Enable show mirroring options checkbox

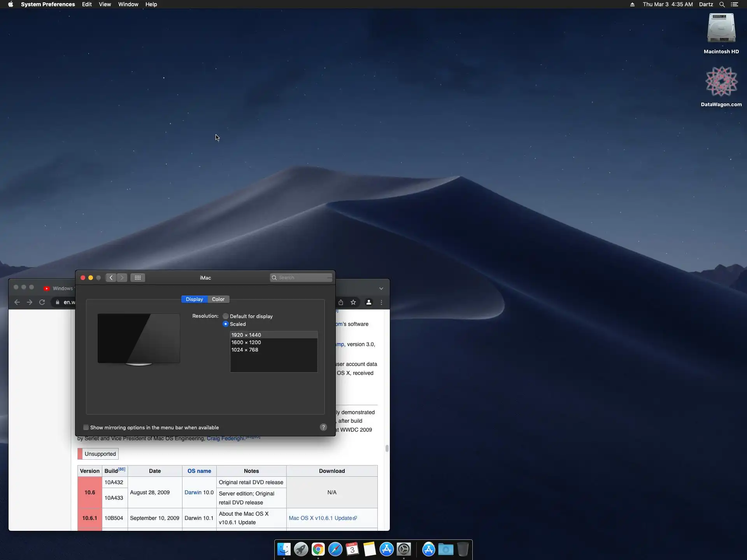[86, 427]
